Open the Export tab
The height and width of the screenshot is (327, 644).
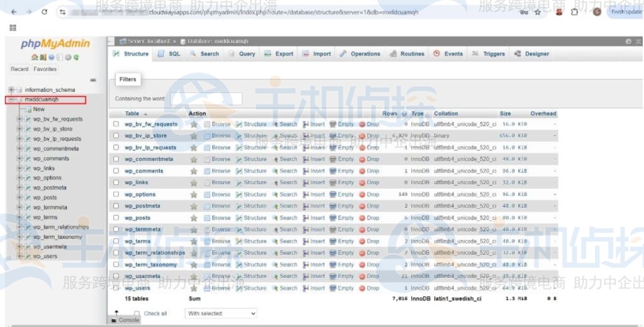(x=279, y=54)
